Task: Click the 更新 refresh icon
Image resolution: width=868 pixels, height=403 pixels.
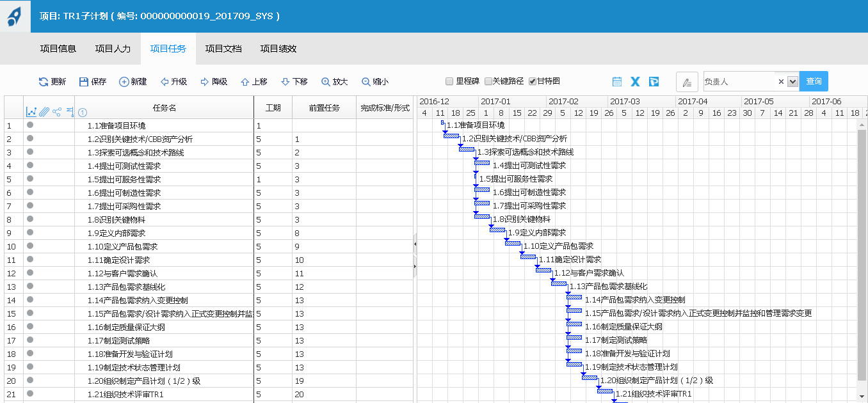Action: (44, 82)
